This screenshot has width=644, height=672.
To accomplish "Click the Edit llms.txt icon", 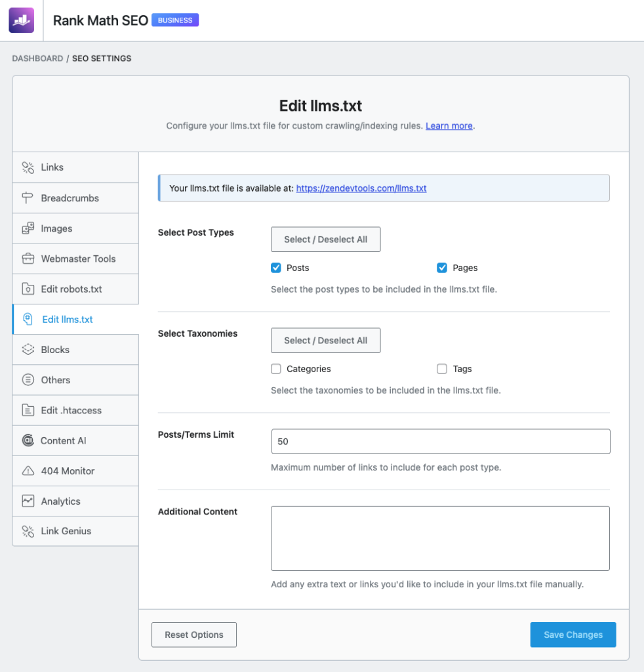I will click(28, 320).
